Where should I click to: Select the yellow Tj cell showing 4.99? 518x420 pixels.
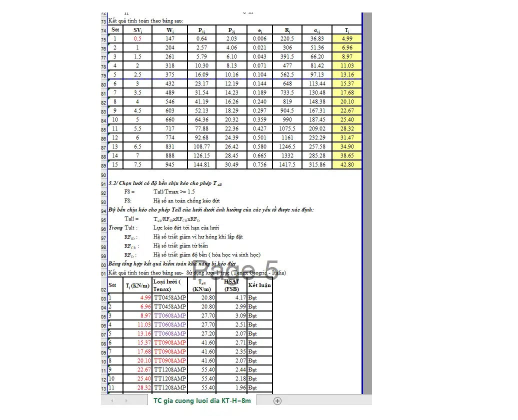(x=347, y=38)
